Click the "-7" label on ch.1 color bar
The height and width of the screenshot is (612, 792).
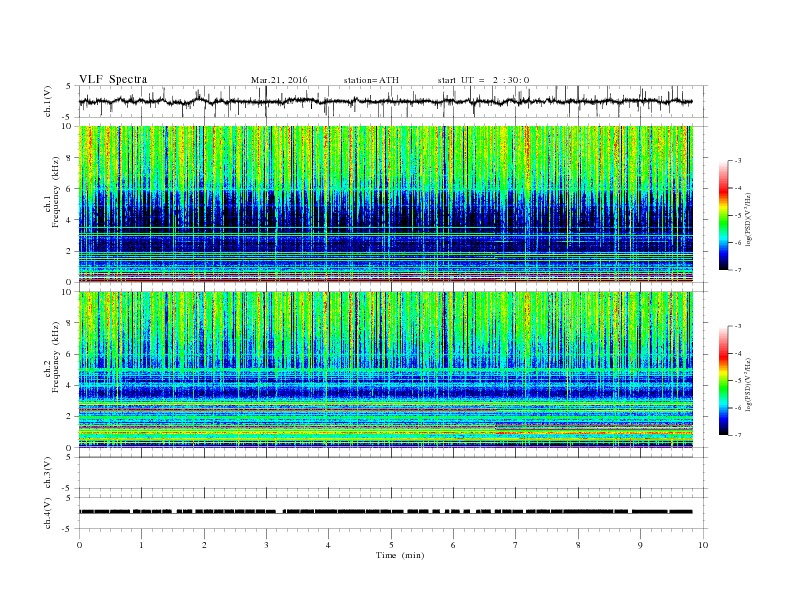[737, 270]
